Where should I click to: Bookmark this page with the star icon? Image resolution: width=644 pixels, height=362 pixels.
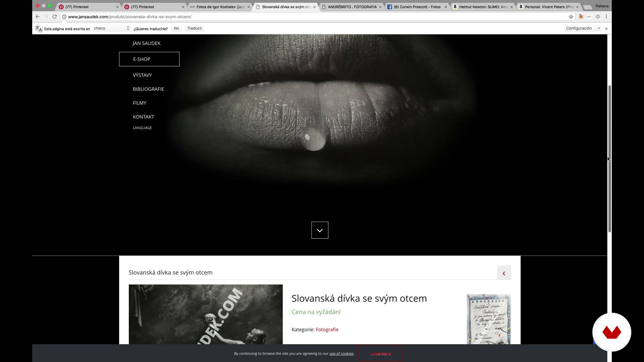click(571, 17)
